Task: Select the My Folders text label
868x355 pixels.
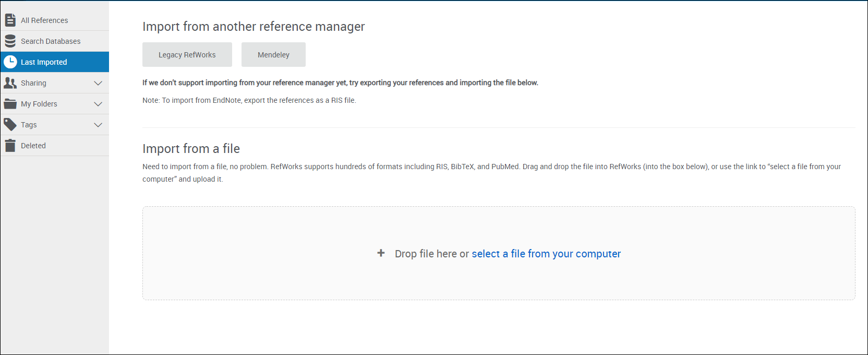Action: point(39,104)
